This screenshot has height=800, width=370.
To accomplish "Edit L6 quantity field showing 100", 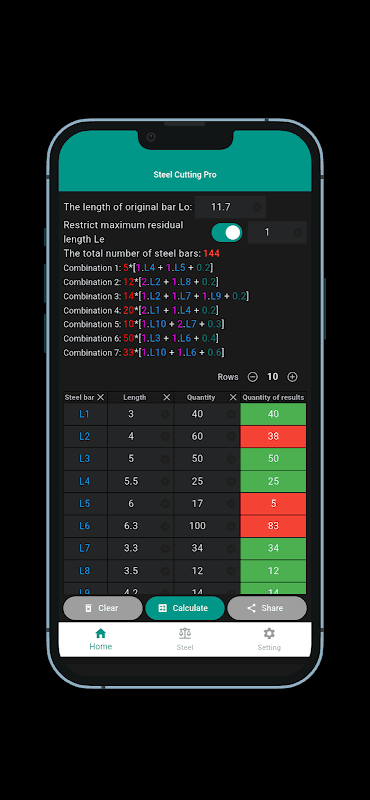I will tap(207, 526).
